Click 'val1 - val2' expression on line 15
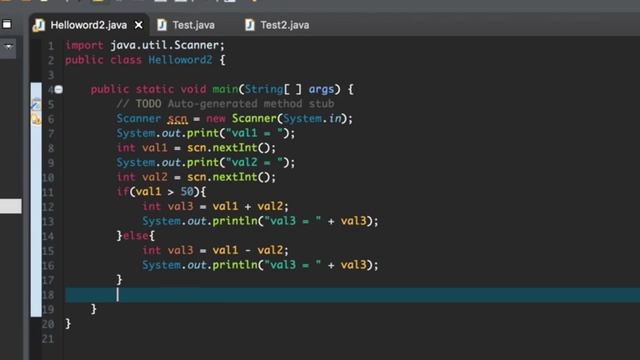The image size is (640, 360). (248, 251)
